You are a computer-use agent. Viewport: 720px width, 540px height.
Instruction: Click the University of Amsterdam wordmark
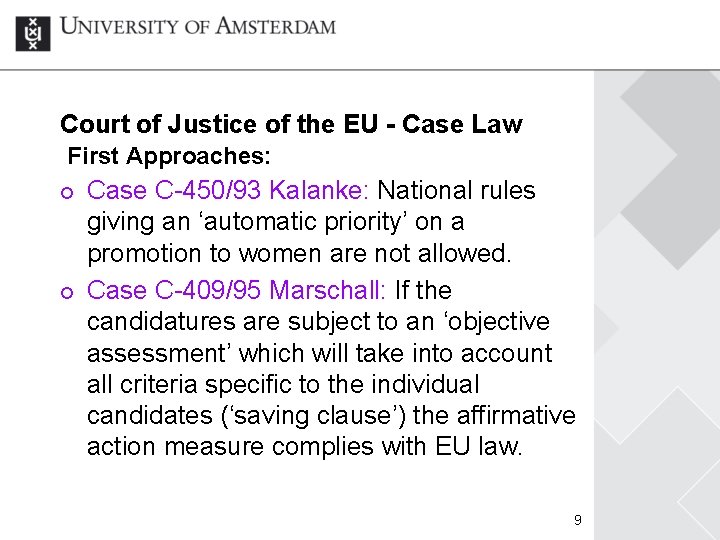pos(198,27)
